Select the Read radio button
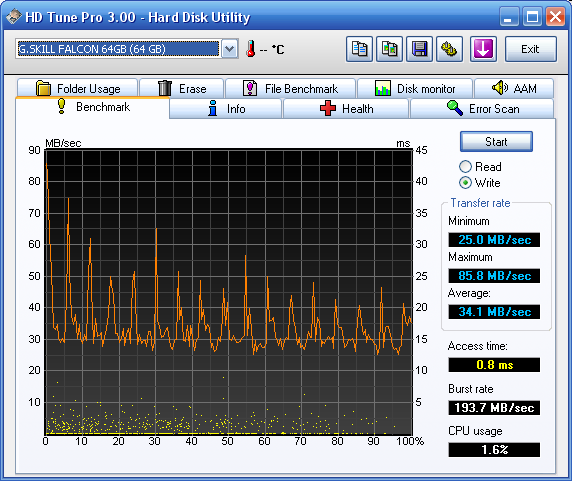Viewport: 572px width, 481px height. [465, 167]
